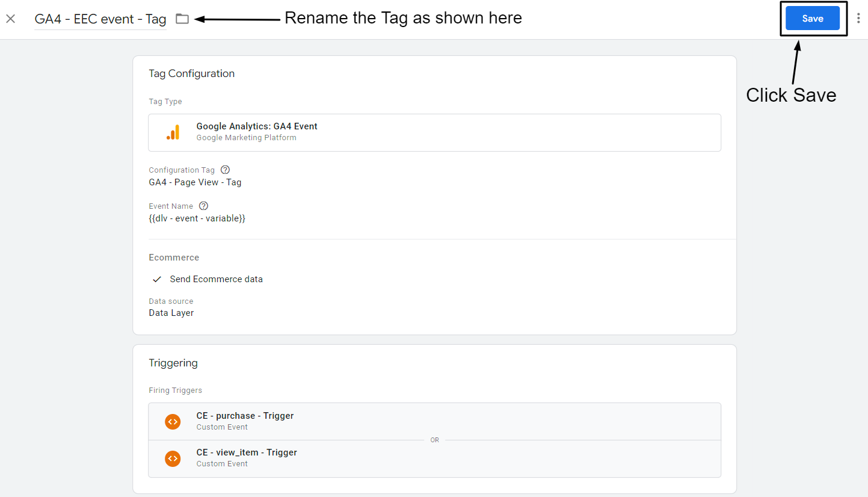
Task: Click the Save button
Action: [x=813, y=18]
